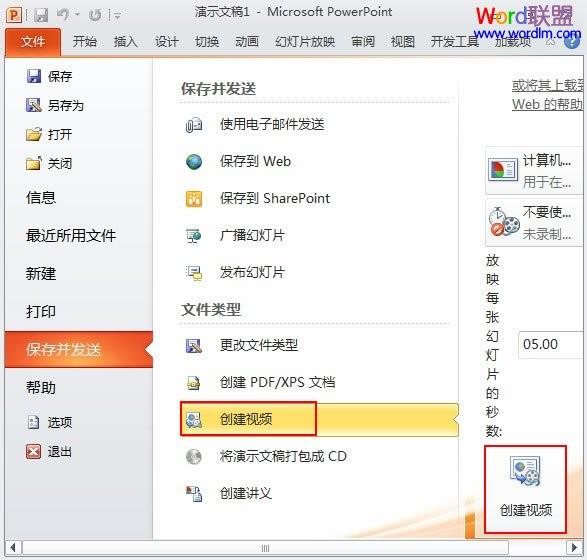Expand the recorded timings and narrations dropdown
This screenshot has width=587, height=560.
click(x=534, y=223)
